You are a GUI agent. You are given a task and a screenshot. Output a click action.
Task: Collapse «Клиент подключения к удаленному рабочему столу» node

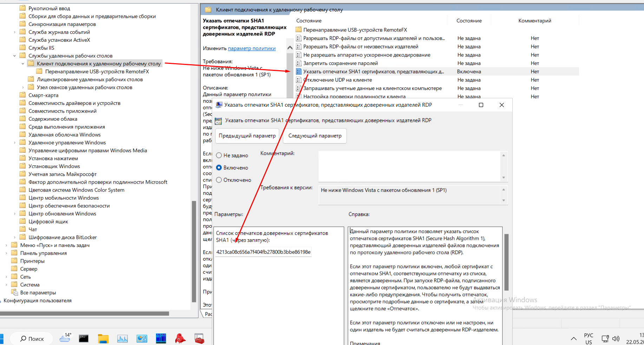click(x=23, y=64)
